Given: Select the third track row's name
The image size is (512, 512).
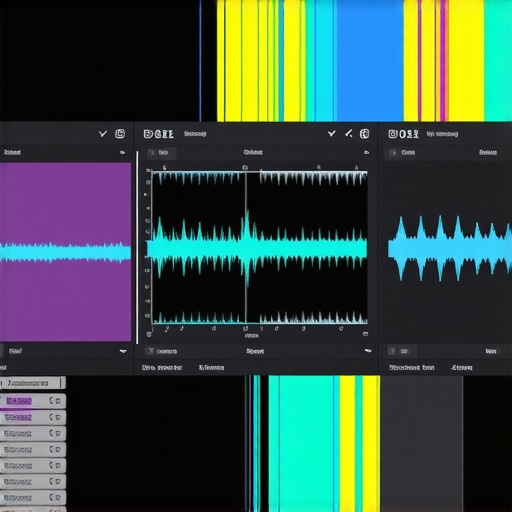Looking at the screenshot, I should [x=17, y=433].
